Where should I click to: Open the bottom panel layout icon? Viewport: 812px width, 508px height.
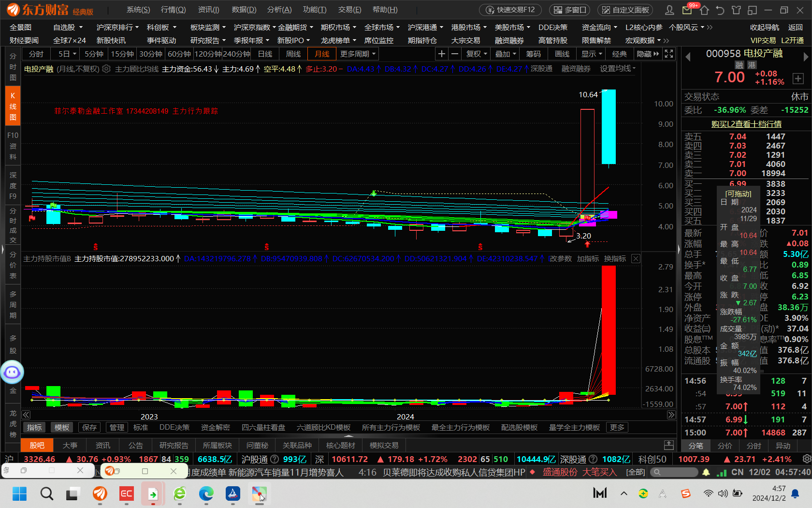click(669, 445)
